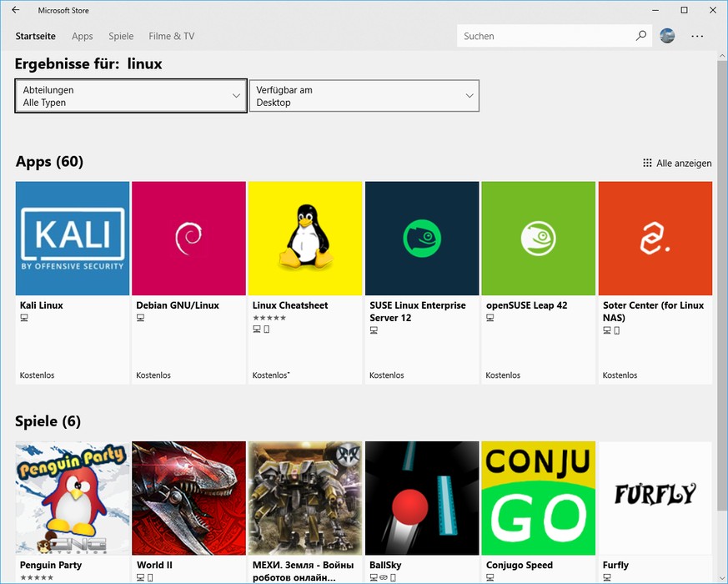This screenshot has width=728, height=584.
Task: Click Kostenlos price under Soter Center
Action: point(620,375)
